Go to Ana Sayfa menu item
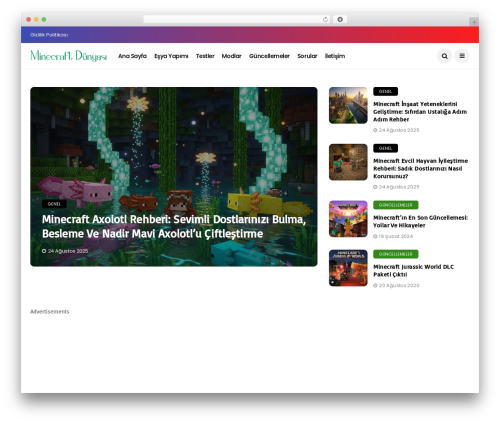 (x=132, y=56)
